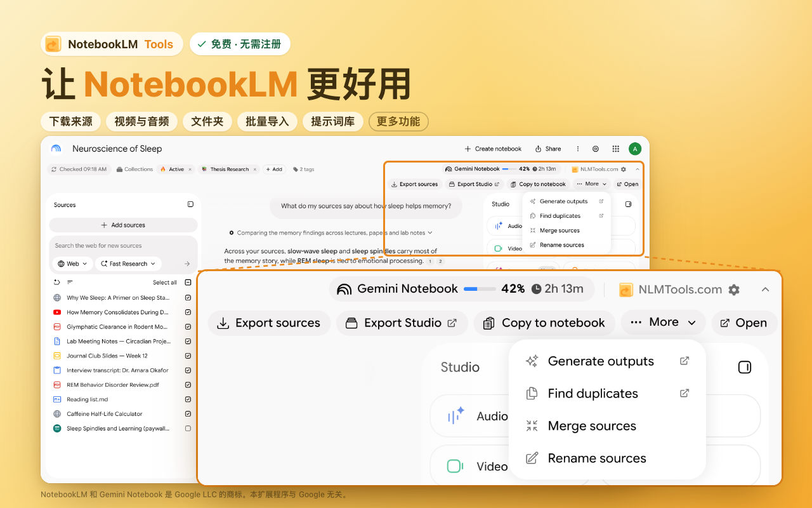The width and height of the screenshot is (812, 508).
Task: Toggle the Select all checkbox
Action: tap(188, 283)
